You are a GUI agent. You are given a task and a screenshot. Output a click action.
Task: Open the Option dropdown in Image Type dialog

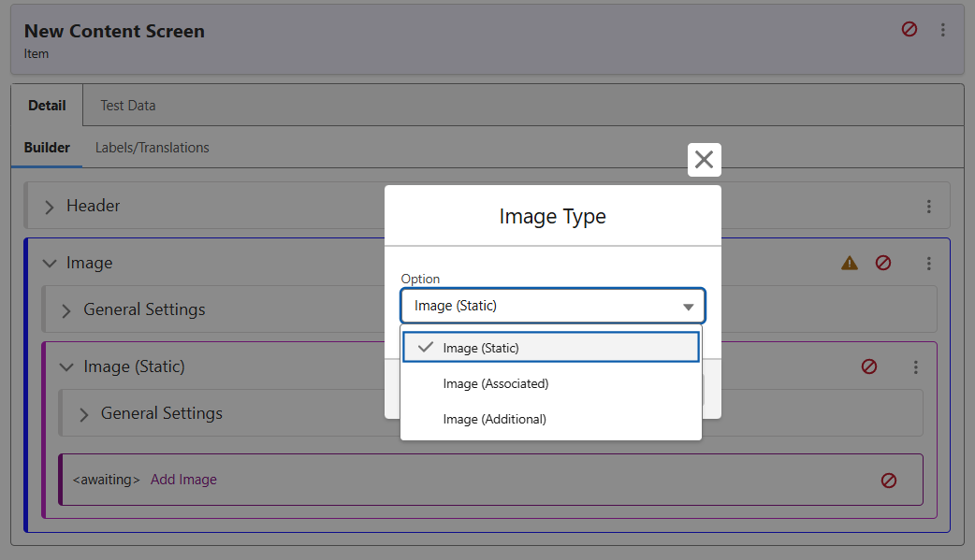point(552,307)
